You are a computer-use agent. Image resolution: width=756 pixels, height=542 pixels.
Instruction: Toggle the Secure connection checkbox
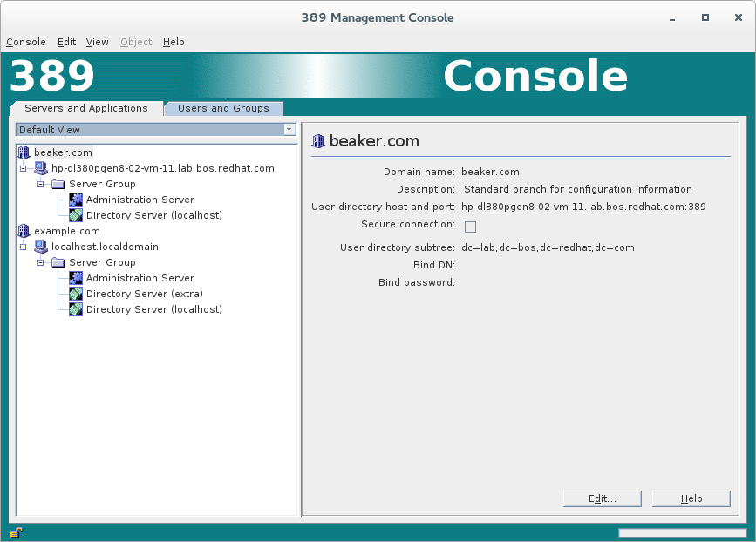coord(470,227)
